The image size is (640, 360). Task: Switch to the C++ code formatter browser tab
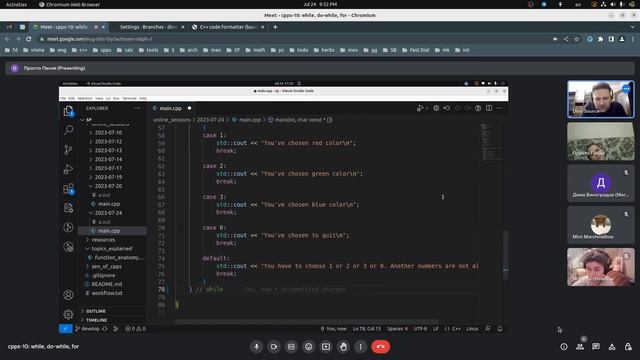(228, 27)
